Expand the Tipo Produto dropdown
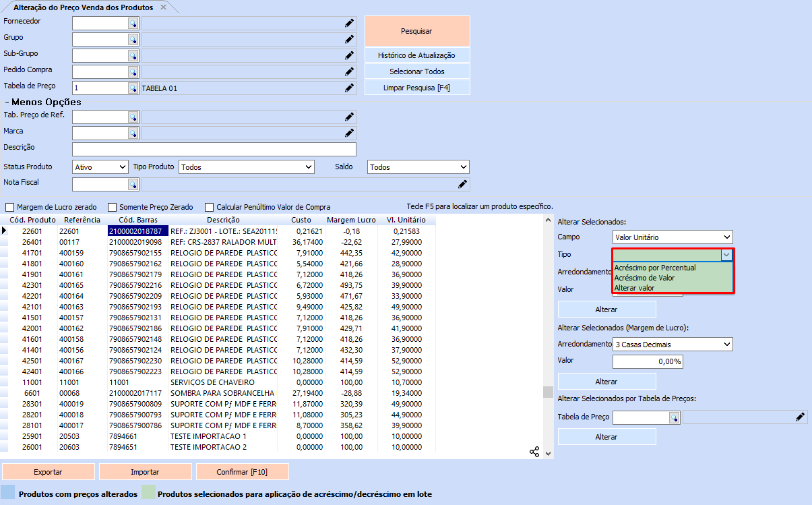Screen dimensions: 812x505 247,167
